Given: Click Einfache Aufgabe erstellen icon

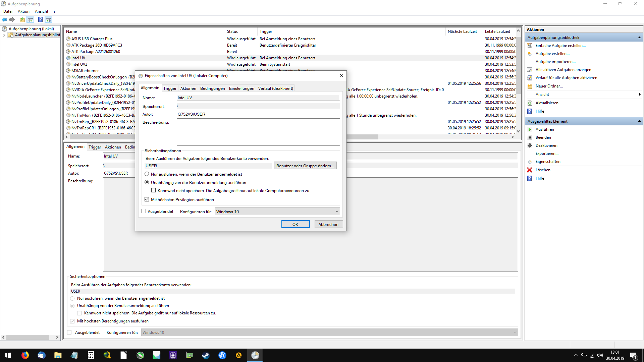Looking at the screenshot, I should [x=530, y=46].
